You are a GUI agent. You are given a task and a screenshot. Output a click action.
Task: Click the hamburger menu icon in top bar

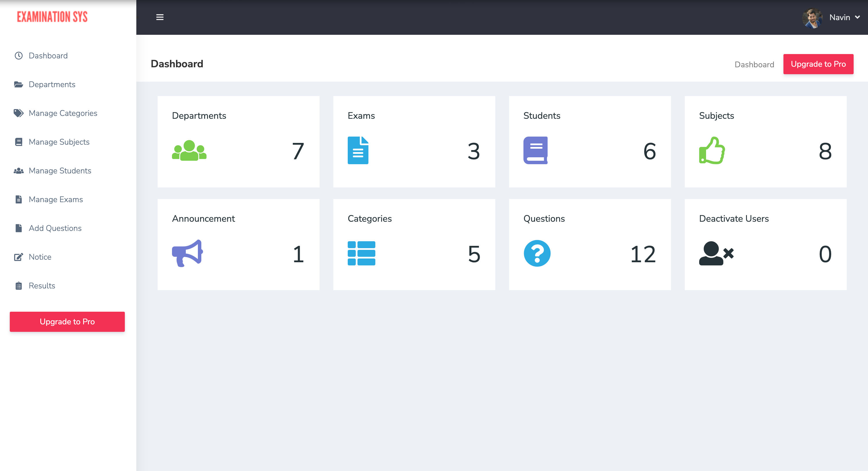click(160, 17)
